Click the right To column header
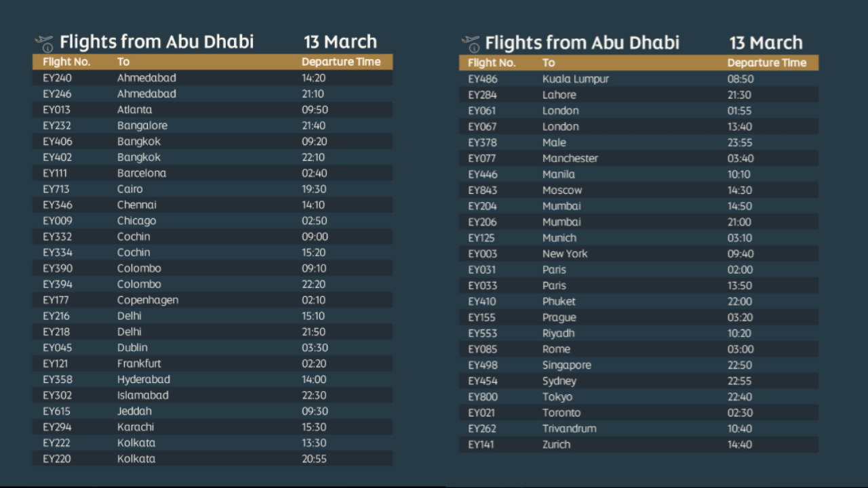The image size is (868, 488). coord(549,63)
